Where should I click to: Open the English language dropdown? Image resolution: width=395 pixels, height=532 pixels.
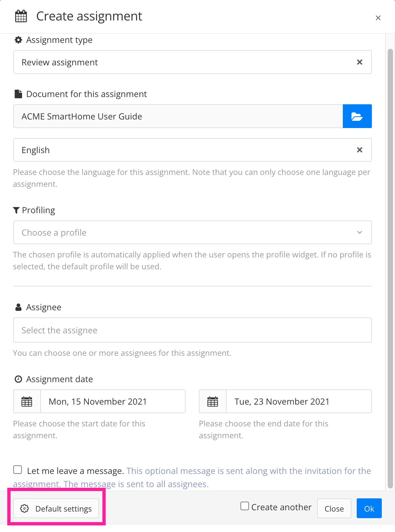192,150
